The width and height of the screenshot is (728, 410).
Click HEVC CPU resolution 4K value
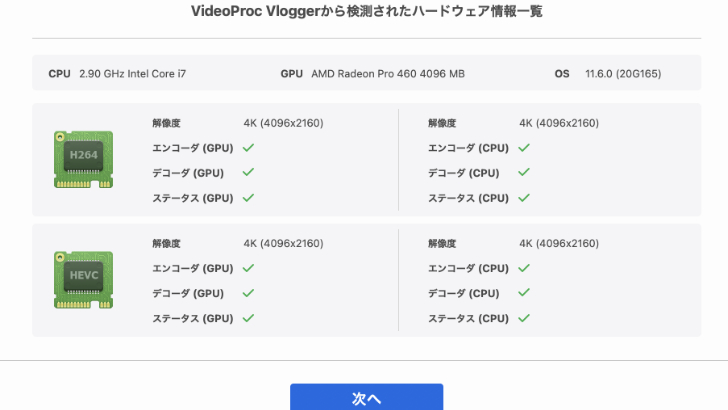559,243
